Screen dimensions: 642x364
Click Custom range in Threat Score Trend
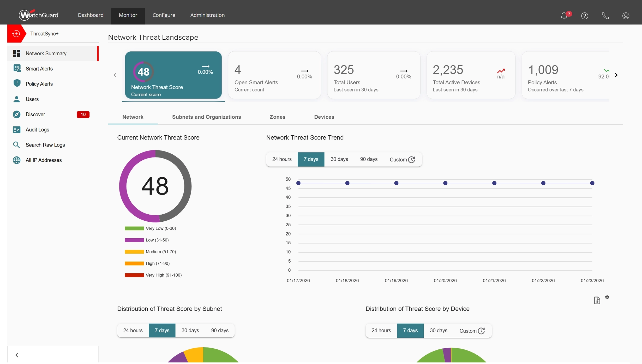click(x=402, y=160)
